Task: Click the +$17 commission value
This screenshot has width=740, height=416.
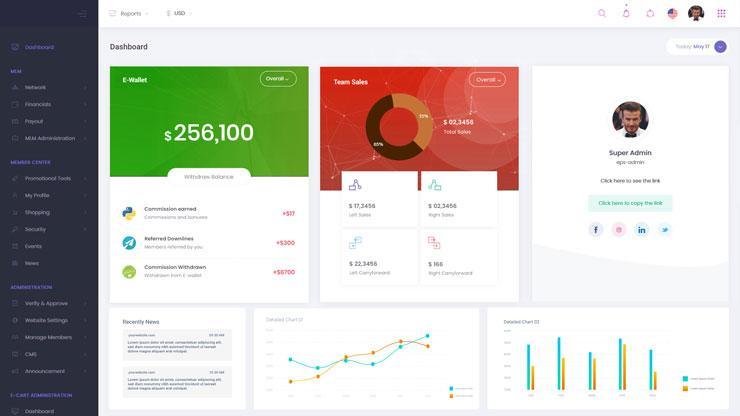Action: (x=288, y=213)
